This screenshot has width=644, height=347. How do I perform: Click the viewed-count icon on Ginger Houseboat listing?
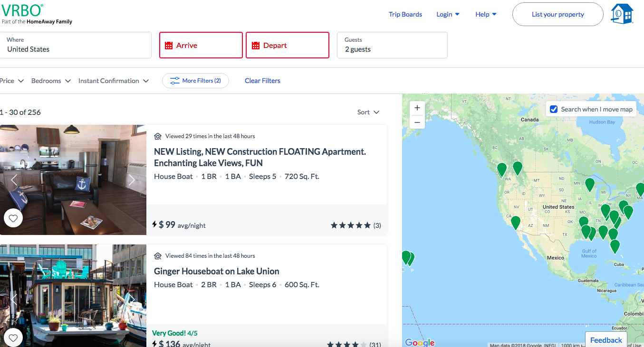coord(158,256)
